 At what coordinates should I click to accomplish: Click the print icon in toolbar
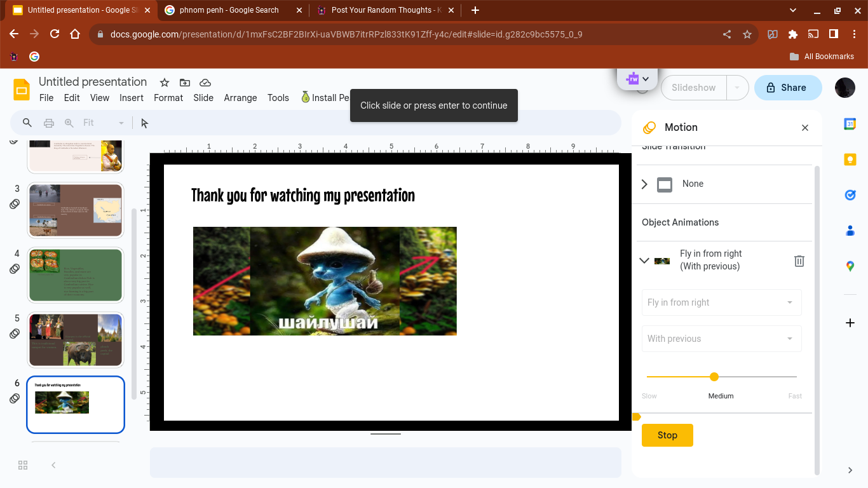point(48,123)
